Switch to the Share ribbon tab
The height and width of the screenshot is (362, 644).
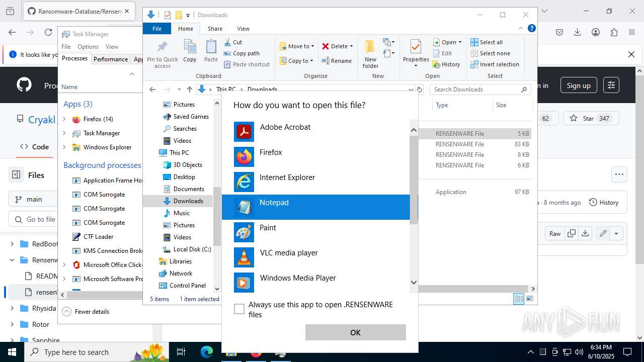point(215,29)
